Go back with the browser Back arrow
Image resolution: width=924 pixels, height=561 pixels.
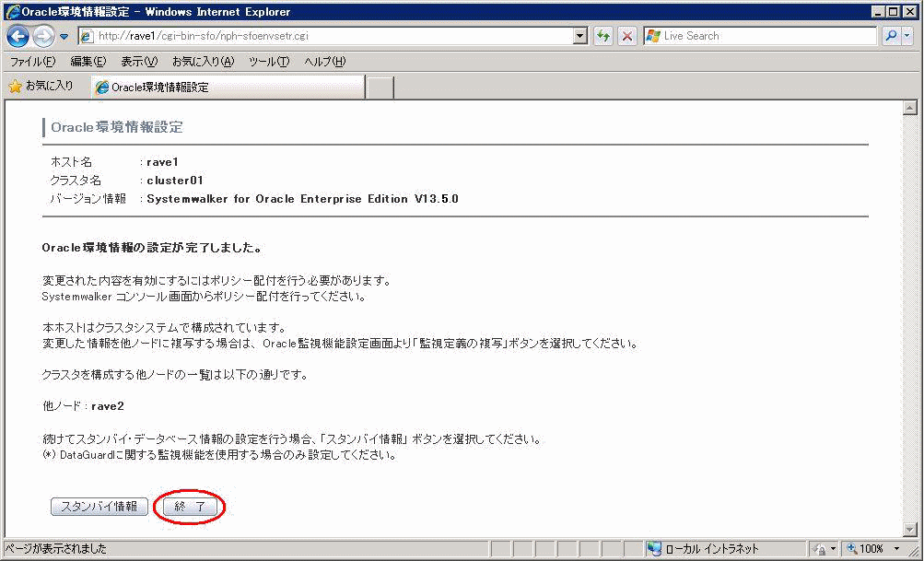[18, 37]
